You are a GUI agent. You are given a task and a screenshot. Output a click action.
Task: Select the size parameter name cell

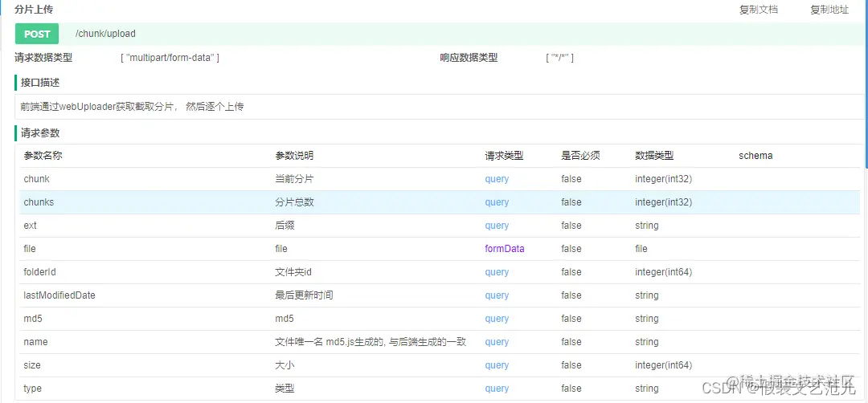[32, 365]
